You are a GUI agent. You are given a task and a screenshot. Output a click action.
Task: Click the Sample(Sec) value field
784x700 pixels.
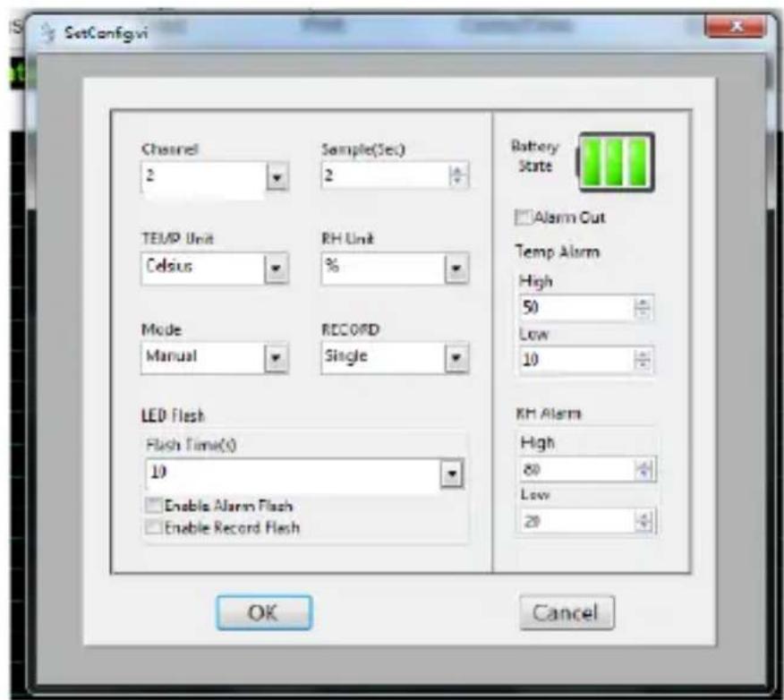[385, 175]
